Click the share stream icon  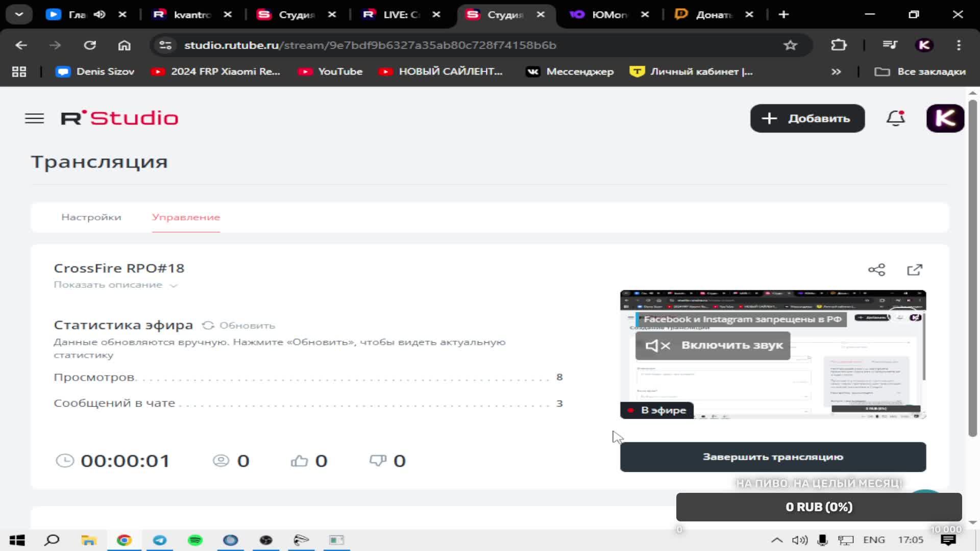coord(876,270)
